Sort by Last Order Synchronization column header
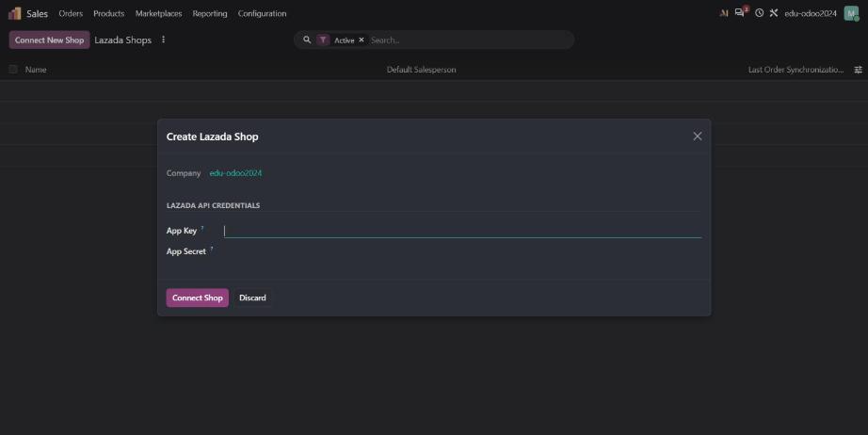Viewport: 868px width, 435px height. (796, 70)
